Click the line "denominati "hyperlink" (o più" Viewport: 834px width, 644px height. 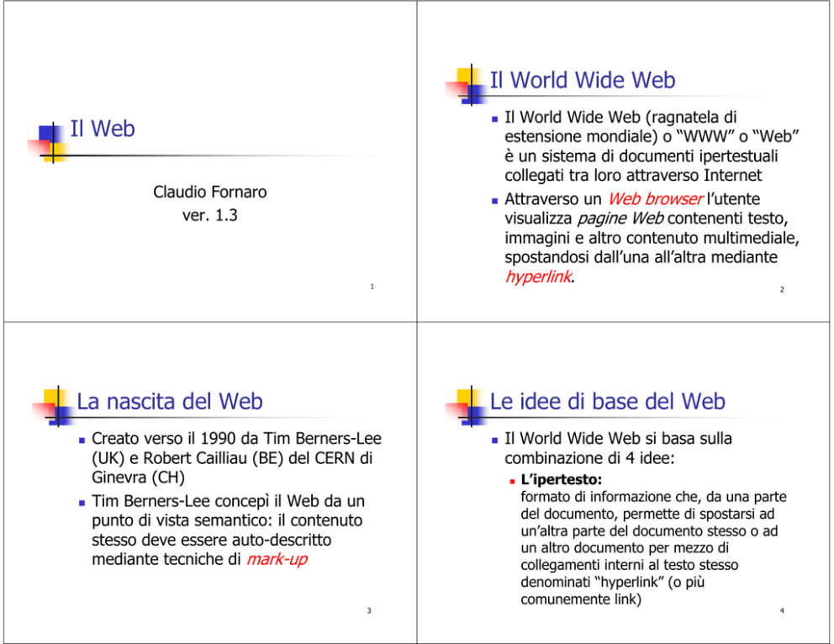pos(612,582)
